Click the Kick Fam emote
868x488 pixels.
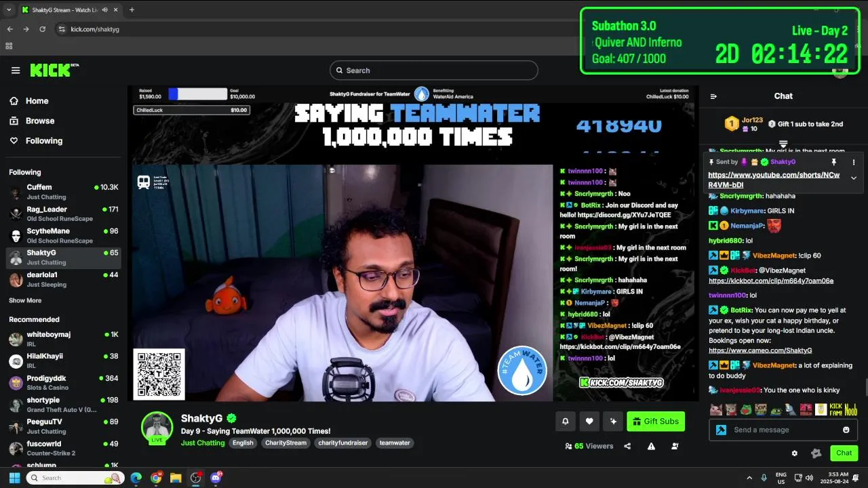pyautogui.click(x=835, y=409)
